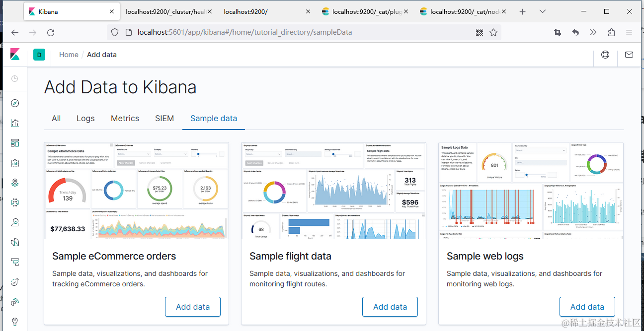Click the undo arrow toolbar icon
This screenshot has height=331, width=644.
tap(575, 32)
